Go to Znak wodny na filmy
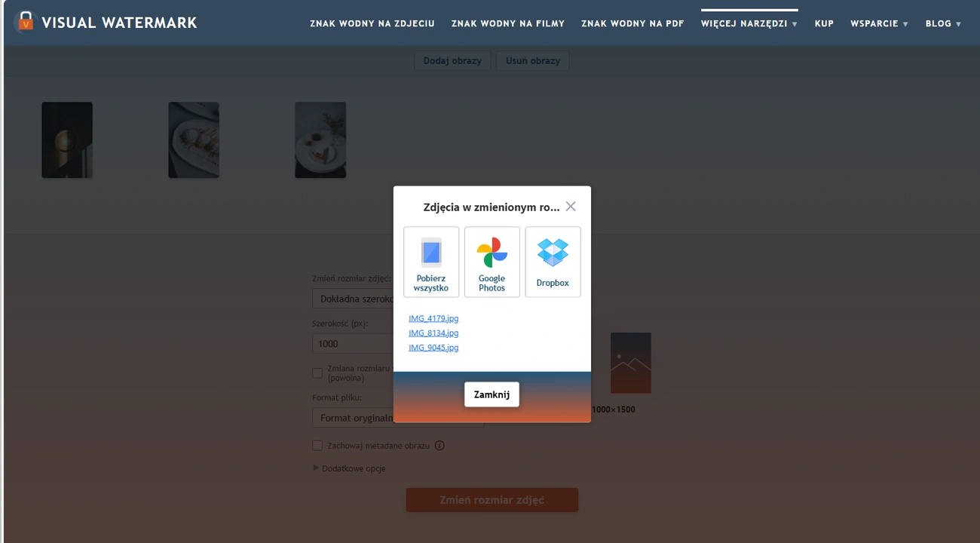Image resolution: width=980 pixels, height=543 pixels. click(x=508, y=23)
